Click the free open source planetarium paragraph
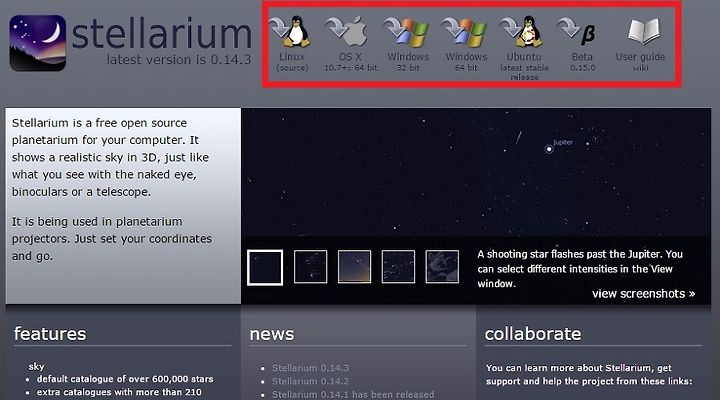 [110, 158]
